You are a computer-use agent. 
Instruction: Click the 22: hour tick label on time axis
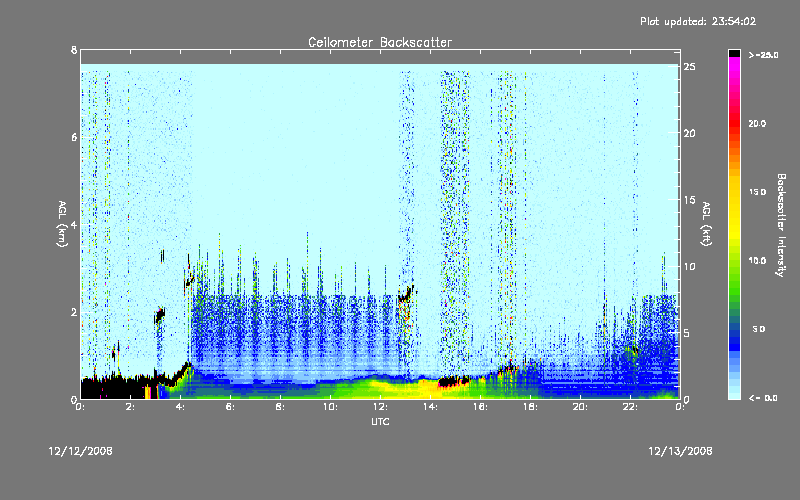(x=631, y=407)
